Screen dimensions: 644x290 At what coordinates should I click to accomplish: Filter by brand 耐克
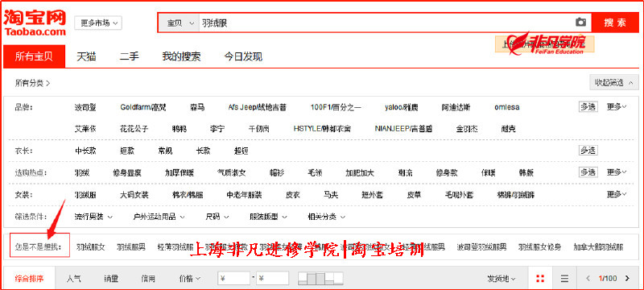point(508,129)
